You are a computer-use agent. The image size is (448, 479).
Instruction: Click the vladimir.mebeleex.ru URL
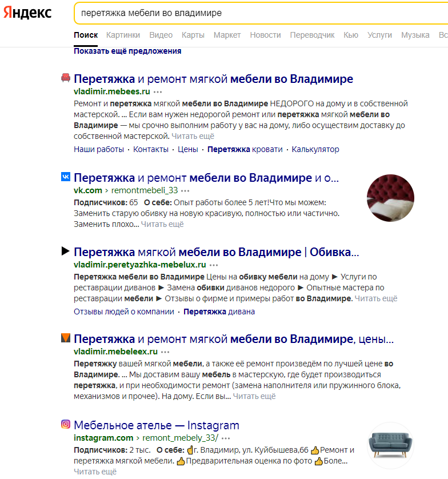pyautogui.click(x=116, y=352)
